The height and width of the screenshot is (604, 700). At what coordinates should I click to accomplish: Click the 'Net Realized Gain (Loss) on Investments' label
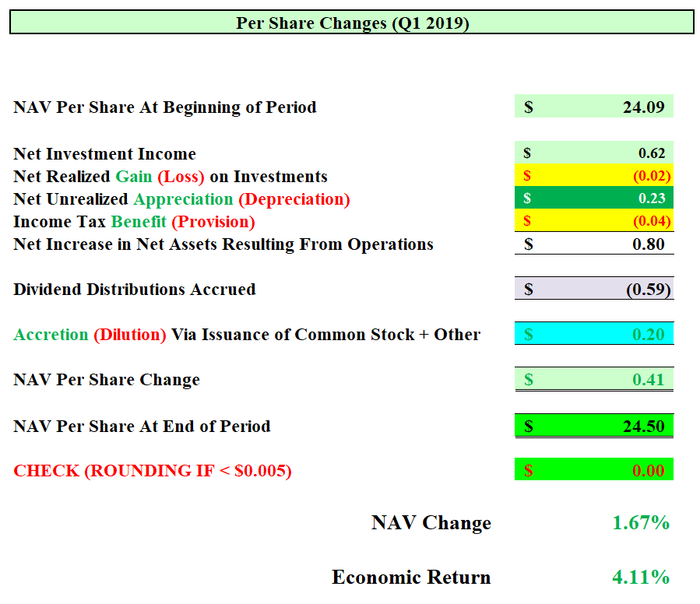(170, 177)
